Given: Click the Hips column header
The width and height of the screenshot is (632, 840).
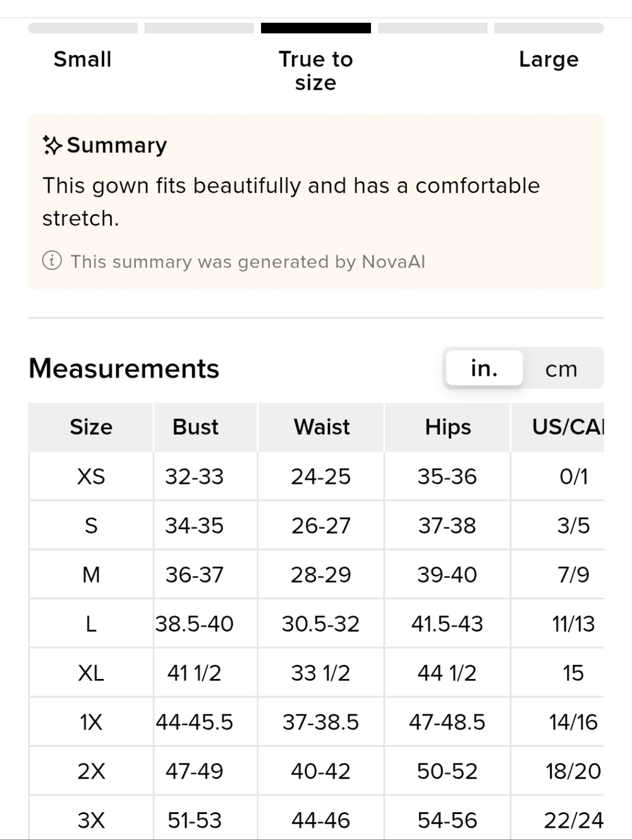Looking at the screenshot, I should point(447,427).
